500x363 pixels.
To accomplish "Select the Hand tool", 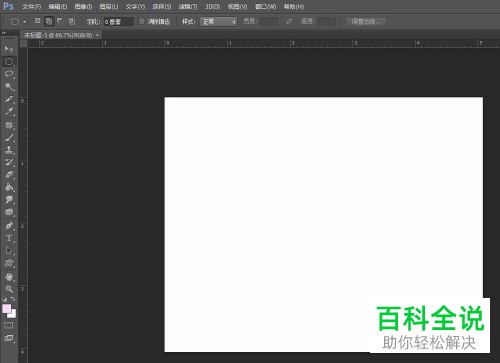I will pyautogui.click(x=9, y=277).
